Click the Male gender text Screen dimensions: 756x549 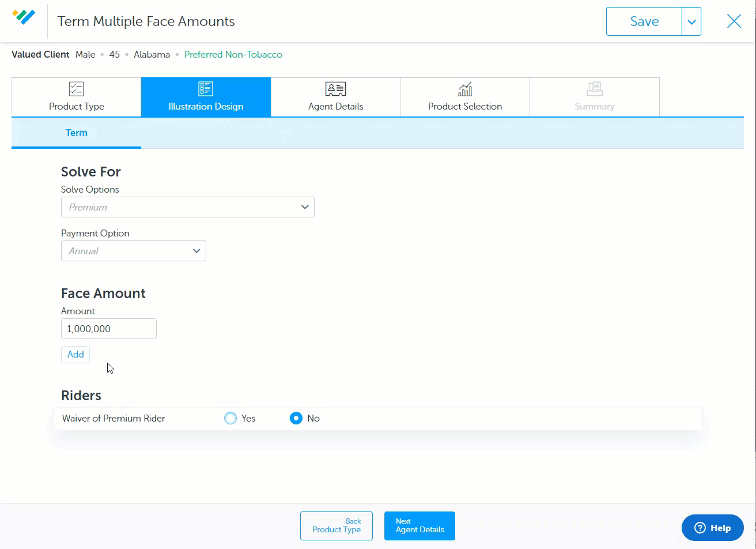[x=85, y=55]
